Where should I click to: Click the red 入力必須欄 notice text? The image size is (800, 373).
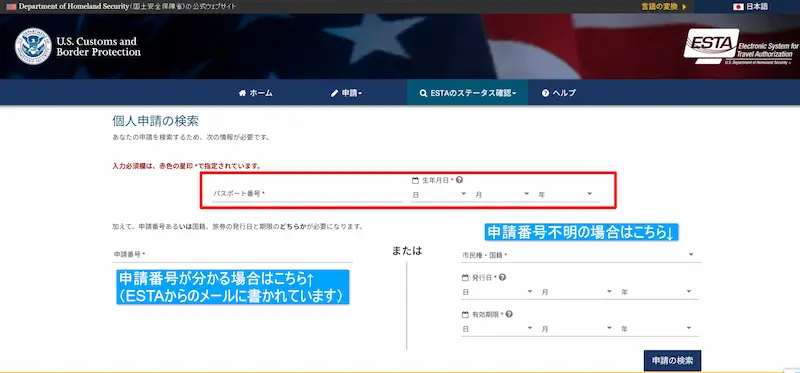tap(187, 166)
